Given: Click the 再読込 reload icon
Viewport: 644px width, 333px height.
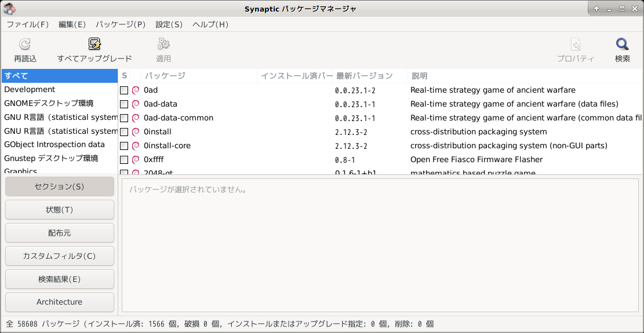Looking at the screenshot, I should pos(25,44).
